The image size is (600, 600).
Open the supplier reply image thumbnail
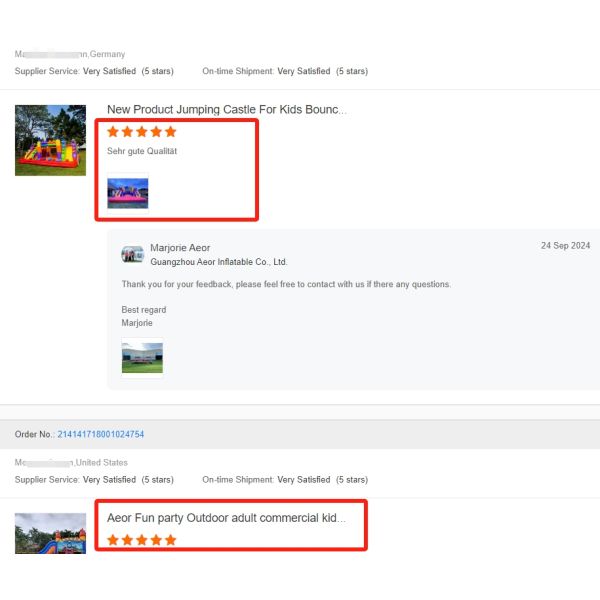point(142,358)
